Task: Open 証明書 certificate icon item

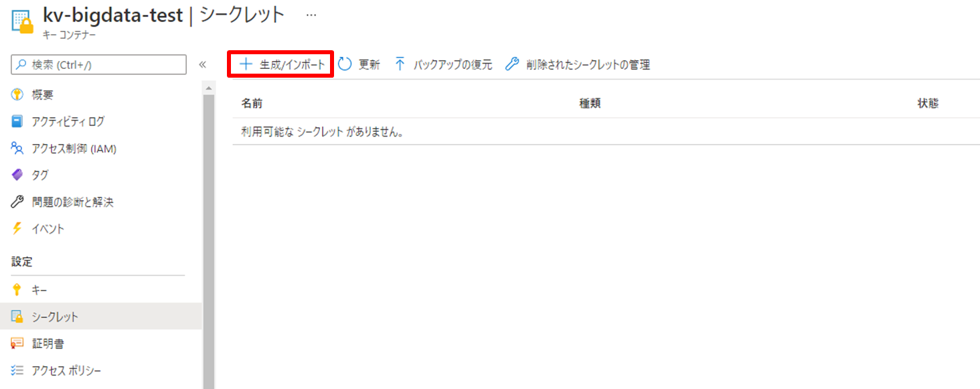Action: click(x=17, y=343)
